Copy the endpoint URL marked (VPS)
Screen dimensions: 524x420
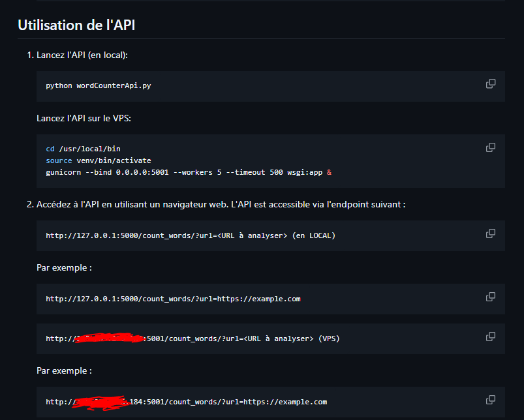coord(491,337)
